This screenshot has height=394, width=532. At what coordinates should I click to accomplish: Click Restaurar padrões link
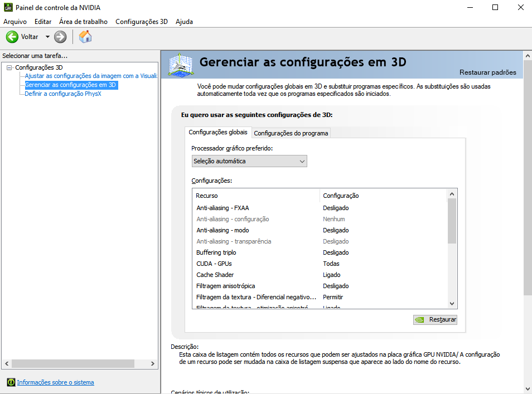487,72
